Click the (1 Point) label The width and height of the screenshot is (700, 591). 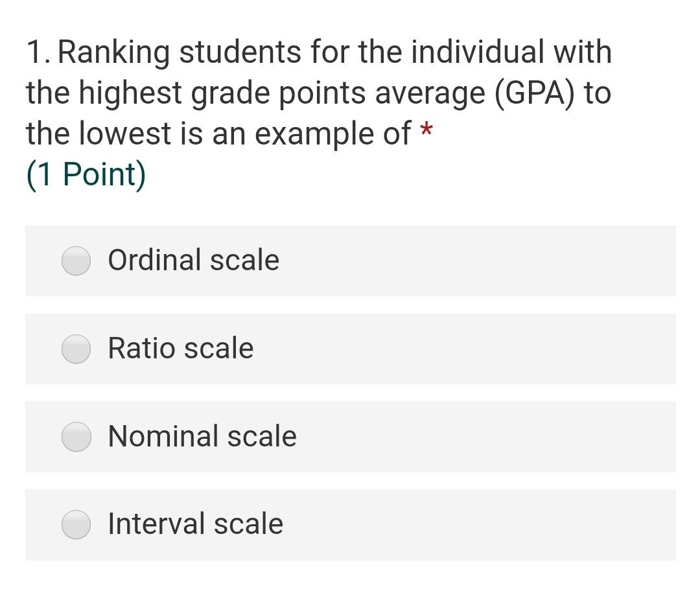pyautogui.click(x=86, y=173)
